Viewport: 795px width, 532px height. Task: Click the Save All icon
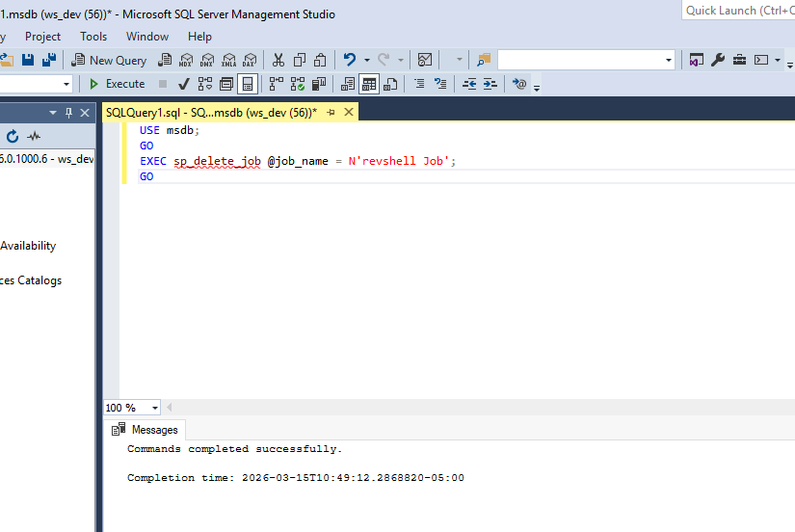coord(49,60)
